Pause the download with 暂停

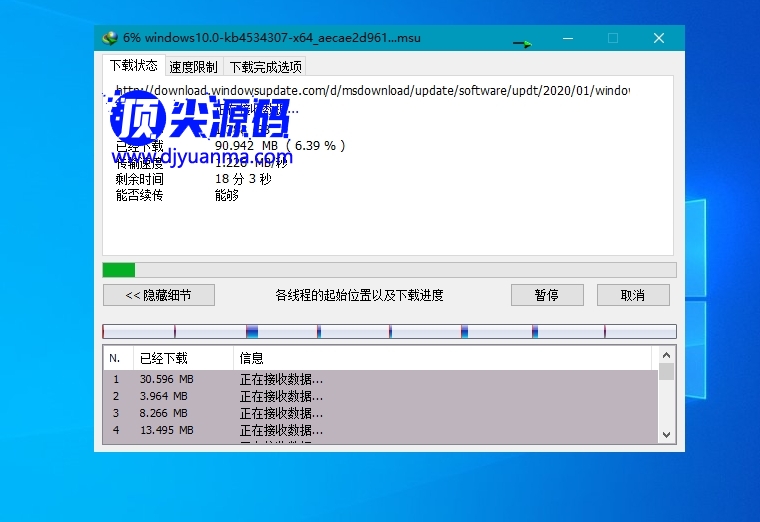(x=546, y=295)
